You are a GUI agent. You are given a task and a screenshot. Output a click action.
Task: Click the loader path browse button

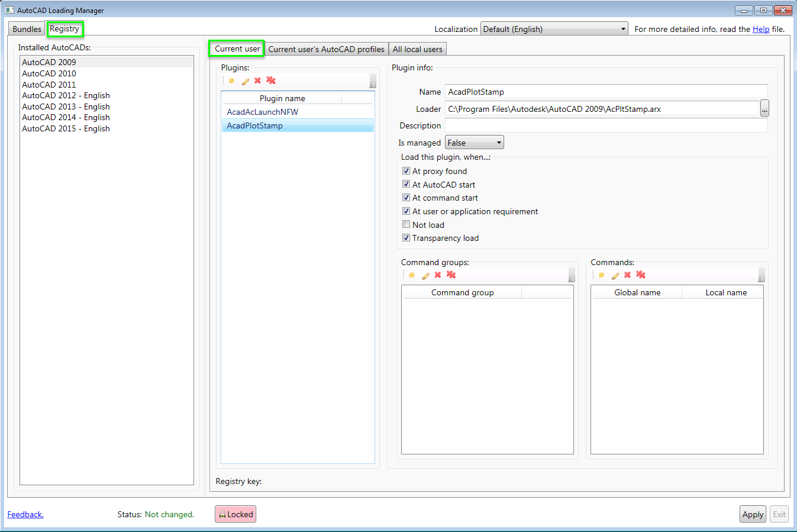click(764, 108)
